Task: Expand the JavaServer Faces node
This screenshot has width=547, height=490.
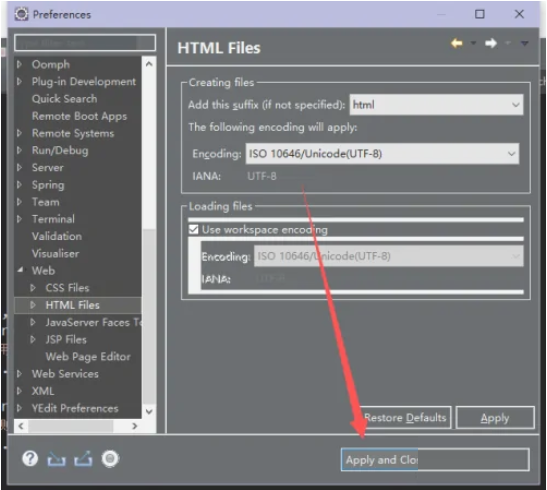Action: (33, 322)
